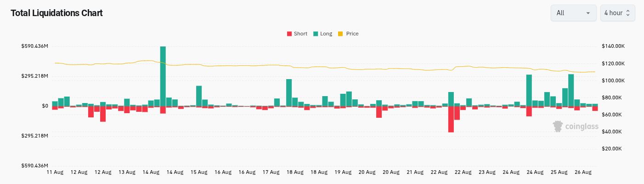Click the coinglass watermark text
The height and width of the screenshot is (184, 644).
click(x=582, y=126)
